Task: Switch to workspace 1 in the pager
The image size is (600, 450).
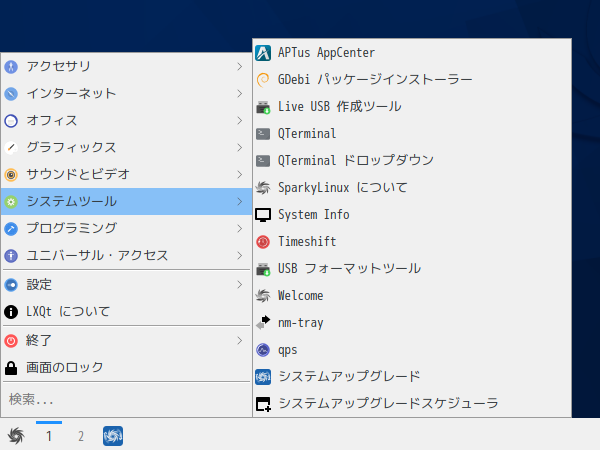Action: click(49, 436)
